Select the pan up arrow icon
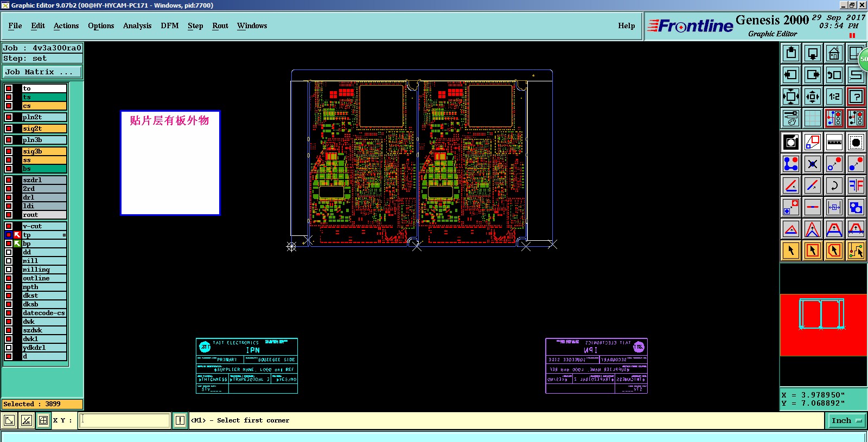Viewport: 868px width, 442px height. pyautogui.click(x=791, y=53)
